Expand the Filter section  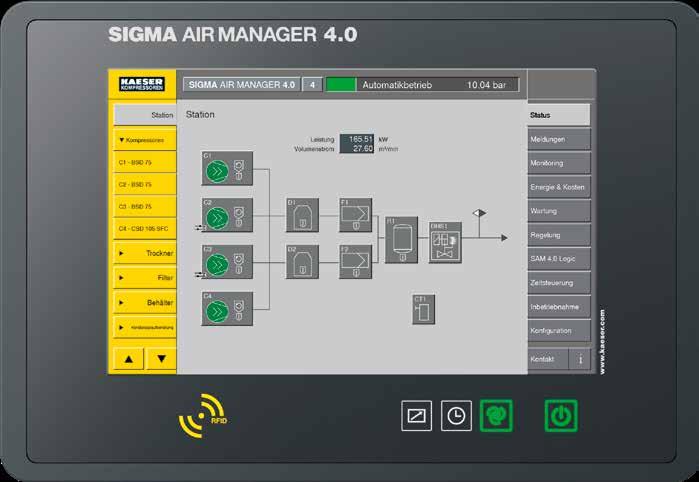pyautogui.click(x=145, y=278)
